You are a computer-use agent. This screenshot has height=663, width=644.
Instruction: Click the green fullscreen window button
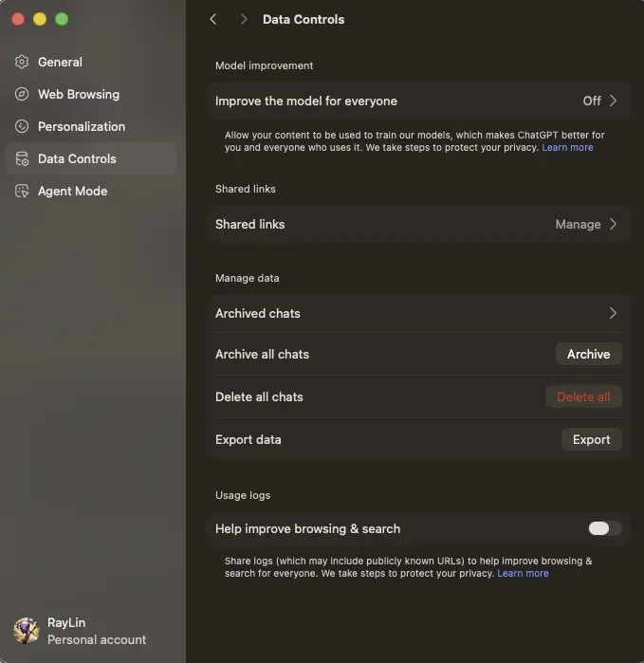click(62, 19)
